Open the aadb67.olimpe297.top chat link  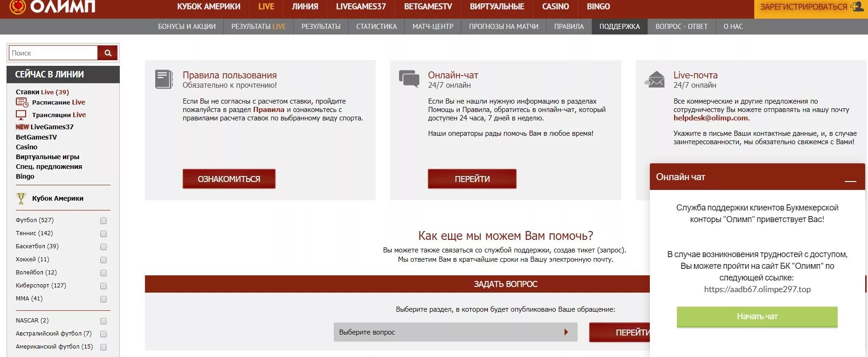click(x=757, y=289)
